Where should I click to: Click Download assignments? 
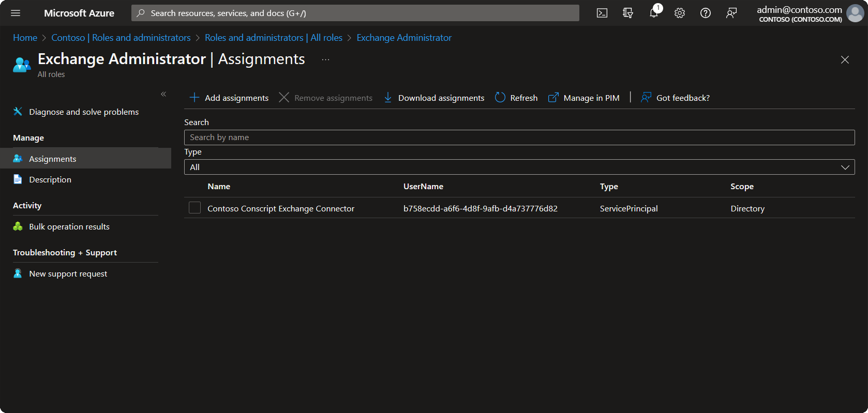tap(433, 98)
